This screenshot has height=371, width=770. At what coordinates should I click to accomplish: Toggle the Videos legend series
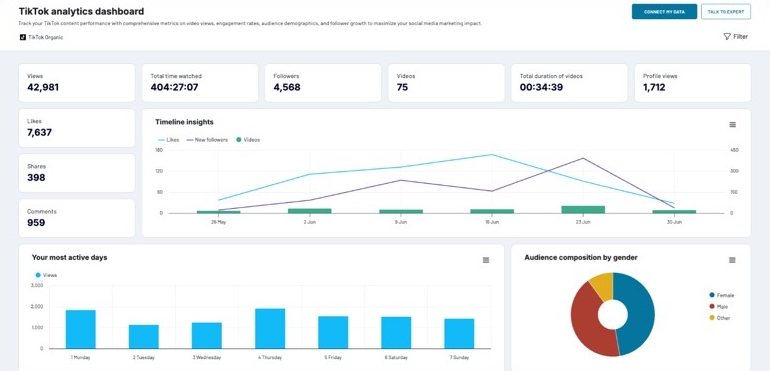pos(248,140)
